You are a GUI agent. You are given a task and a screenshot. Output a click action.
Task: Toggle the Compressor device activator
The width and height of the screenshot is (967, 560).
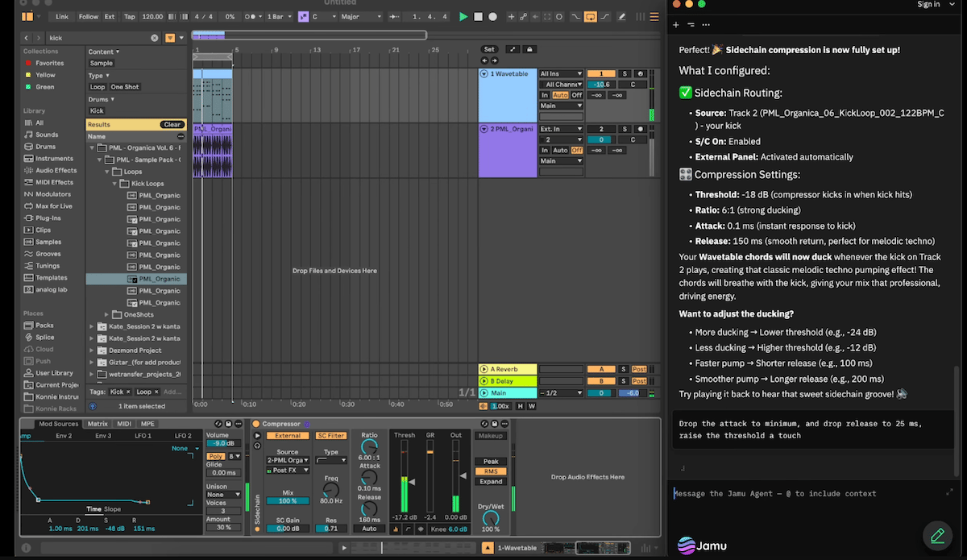(256, 424)
